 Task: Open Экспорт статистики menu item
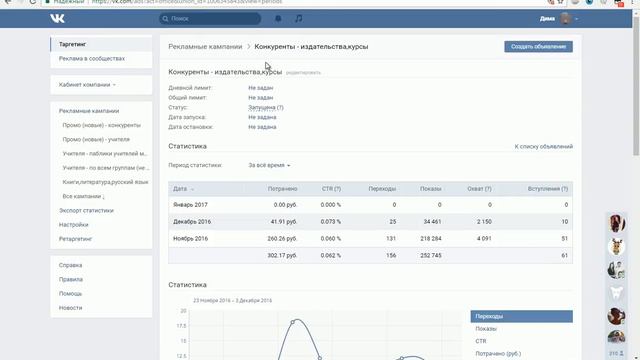86,211
